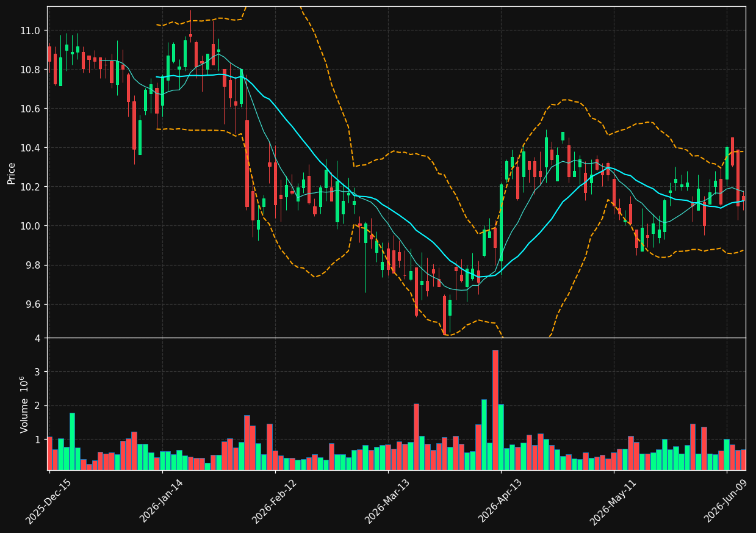756x533 pixels.
Task: Click the 10.0 price axis label
Action: pos(31,226)
